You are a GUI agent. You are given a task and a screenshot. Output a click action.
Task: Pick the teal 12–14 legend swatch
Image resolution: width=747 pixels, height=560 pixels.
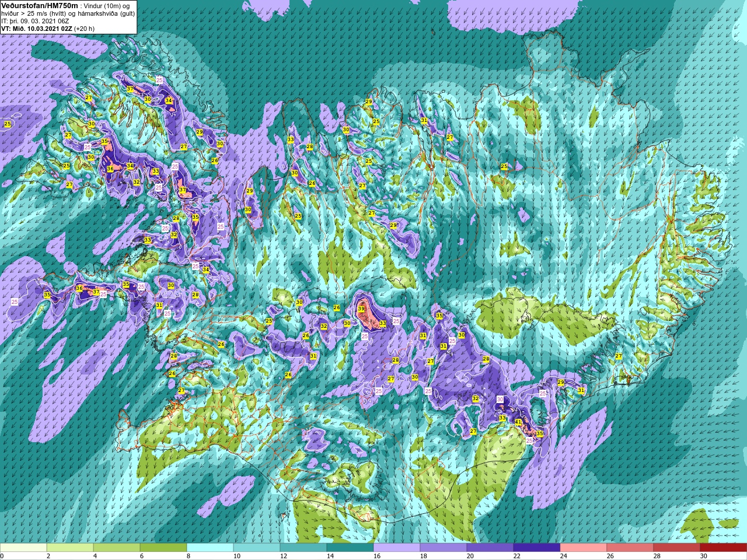click(303, 548)
